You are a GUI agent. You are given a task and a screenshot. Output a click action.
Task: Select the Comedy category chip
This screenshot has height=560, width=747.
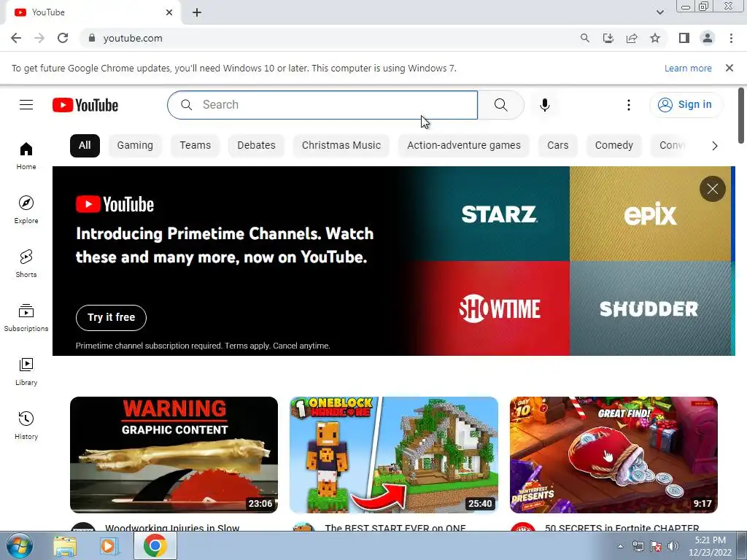[614, 145]
